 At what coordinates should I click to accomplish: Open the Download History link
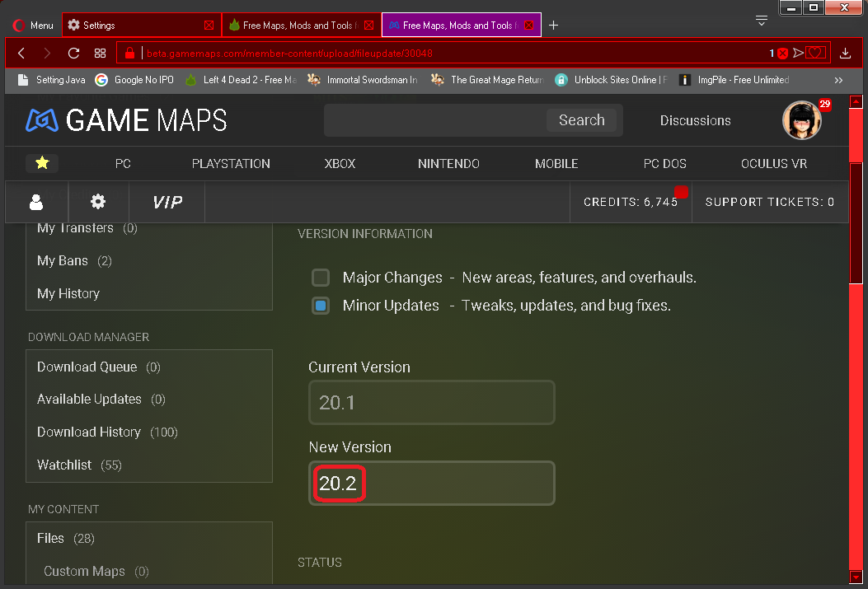(x=88, y=432)
